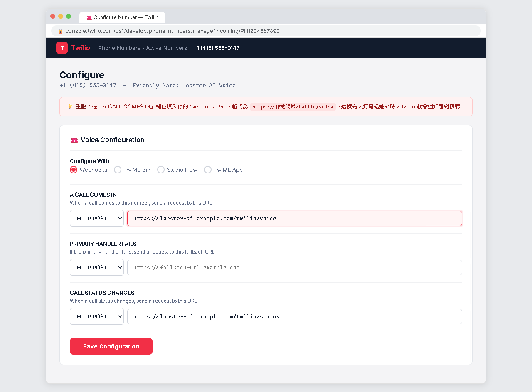This screenshot has height=392, width=532.
Task: Click the Twilio wordmark in the navbar
Action: (x=81, y=47)
